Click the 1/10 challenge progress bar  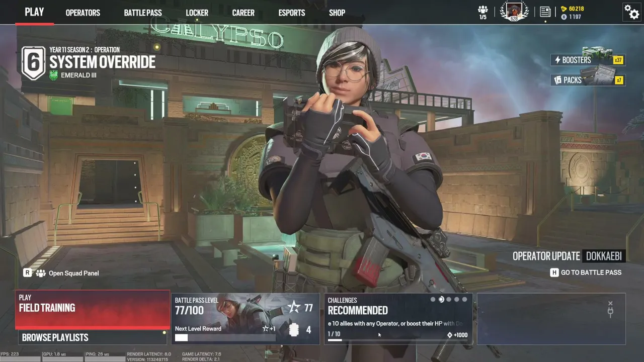tap(398, 340)
